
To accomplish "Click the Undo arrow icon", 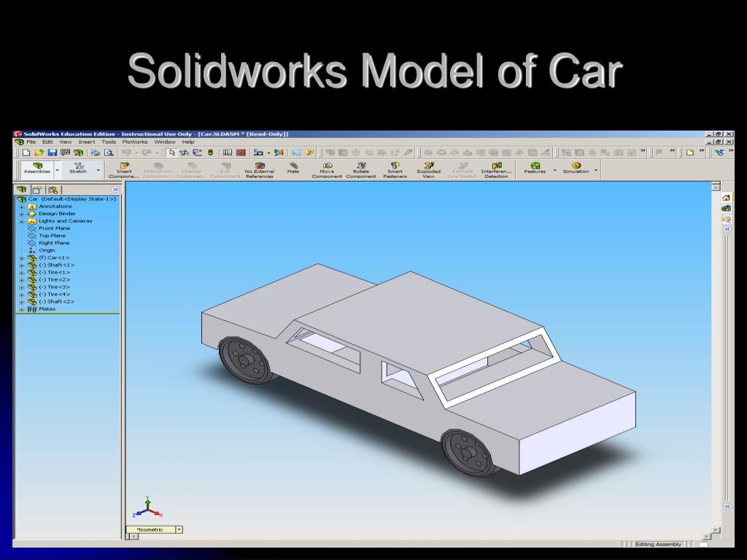I will pos(126,152).
